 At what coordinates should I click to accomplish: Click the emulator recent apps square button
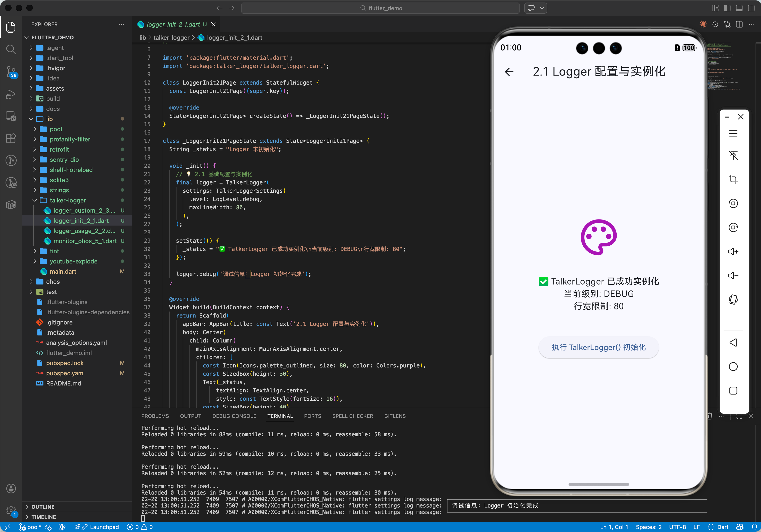pos(733,391)
